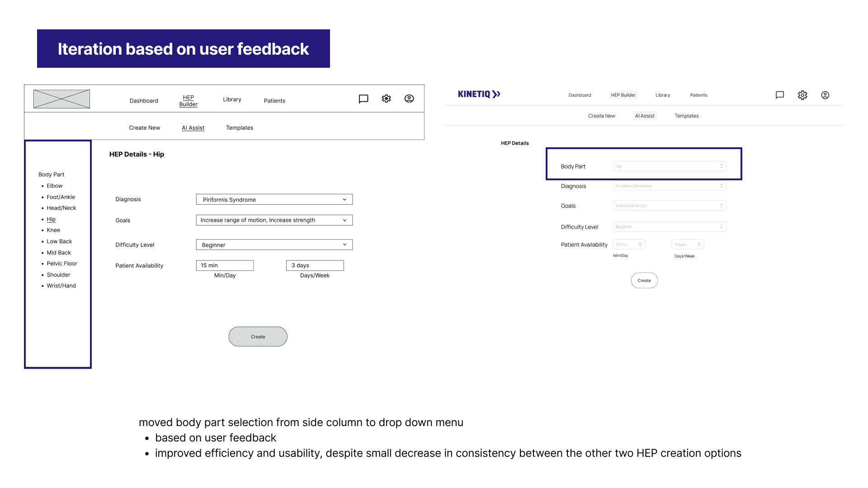Select Pelvic Floor in body part list

click(62, 263)
